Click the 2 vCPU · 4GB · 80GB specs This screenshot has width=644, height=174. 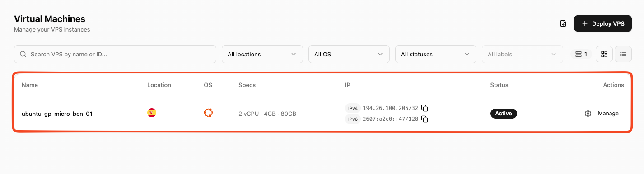tap(267, 114)
